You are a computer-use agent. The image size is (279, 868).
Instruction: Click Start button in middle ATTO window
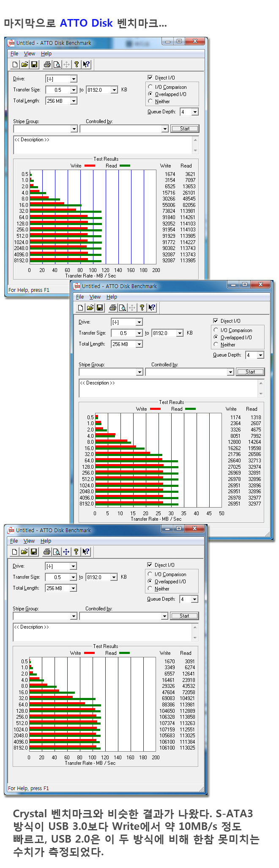point(250,372)
